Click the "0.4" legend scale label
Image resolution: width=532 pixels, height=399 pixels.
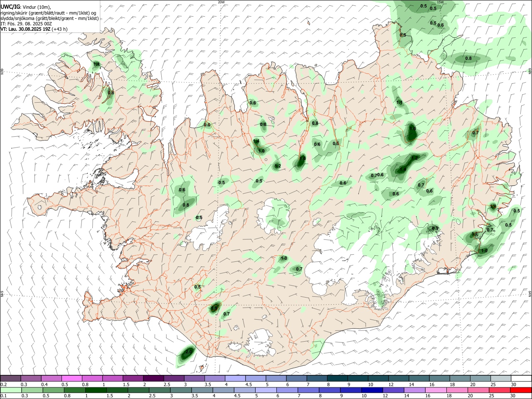(44, 384)
